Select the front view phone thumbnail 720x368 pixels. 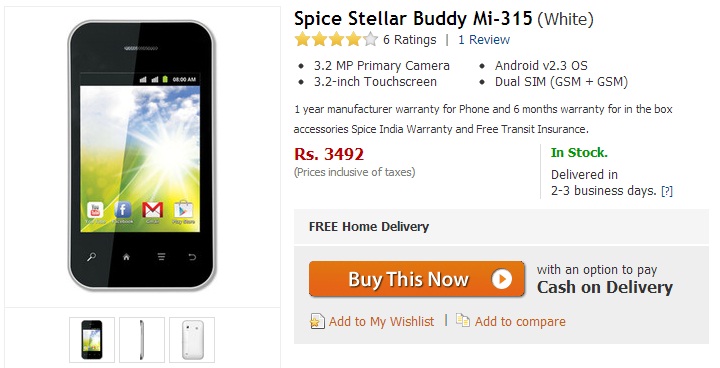(92, 340)
